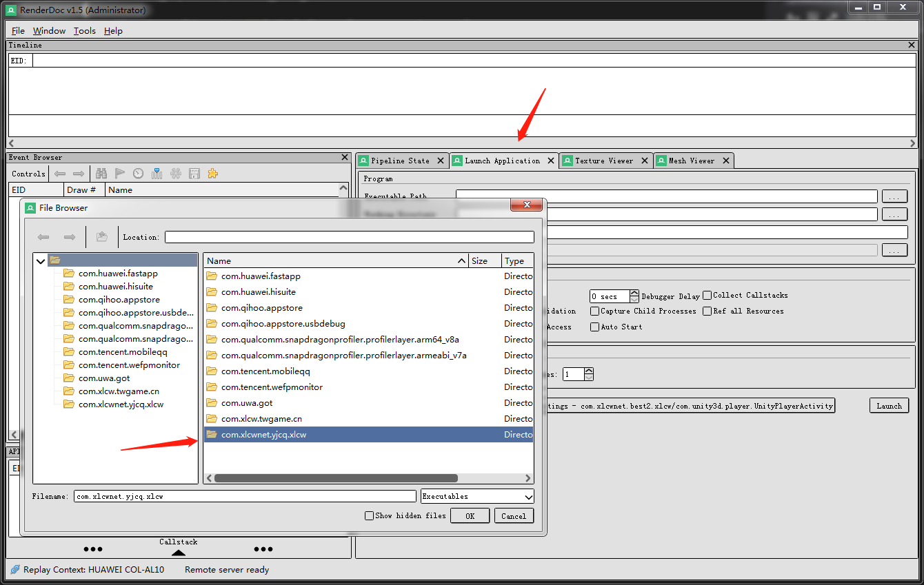
Task: Increase the queue frame stepper value
Action: click(587, 371)
